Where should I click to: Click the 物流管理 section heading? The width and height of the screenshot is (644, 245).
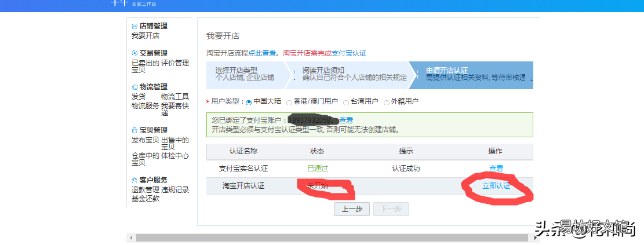coord(153,87)
